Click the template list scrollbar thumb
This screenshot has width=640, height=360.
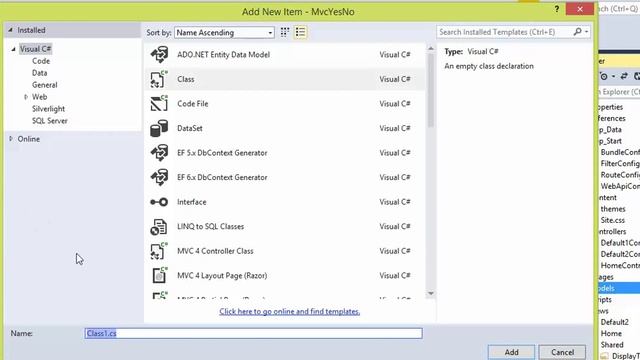pyautogui.click(x=431, y=91)
